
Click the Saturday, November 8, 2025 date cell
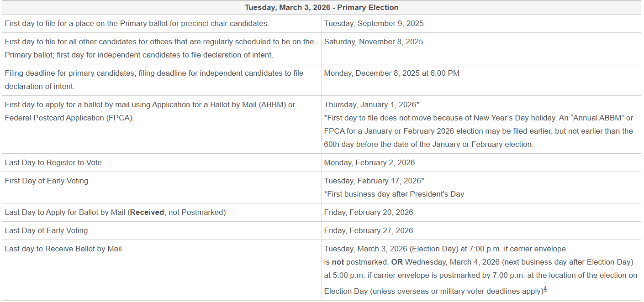click(x=374, y=42)
